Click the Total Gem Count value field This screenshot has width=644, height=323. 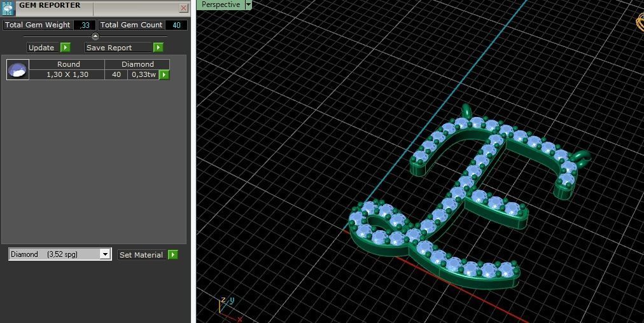click(x=176, y=25)
